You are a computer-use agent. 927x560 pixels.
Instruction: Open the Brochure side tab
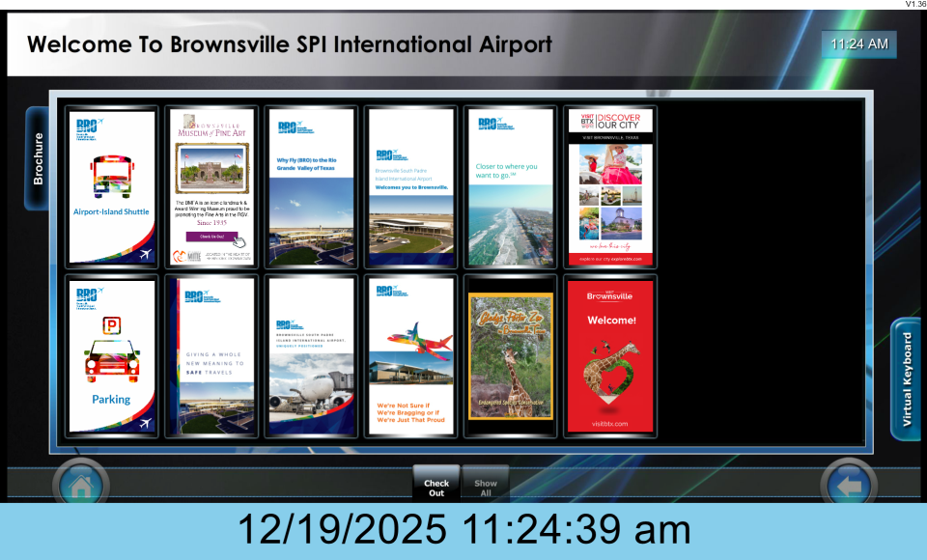click(38, 157)
